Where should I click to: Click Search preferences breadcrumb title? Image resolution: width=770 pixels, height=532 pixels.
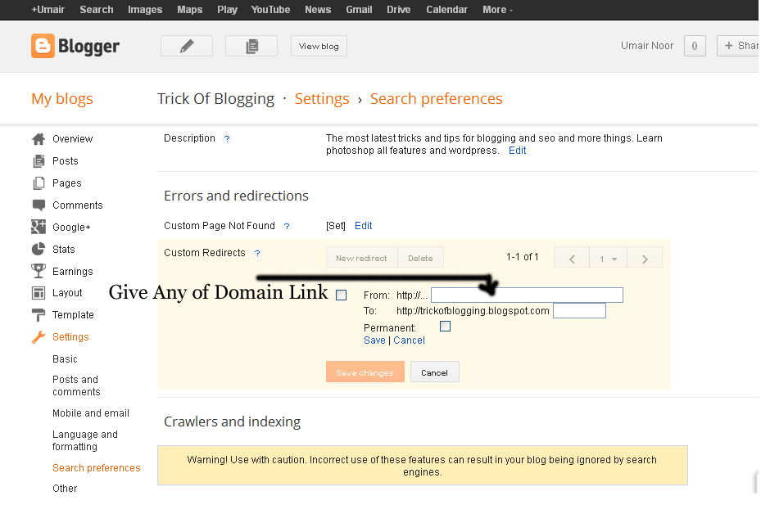436,99
